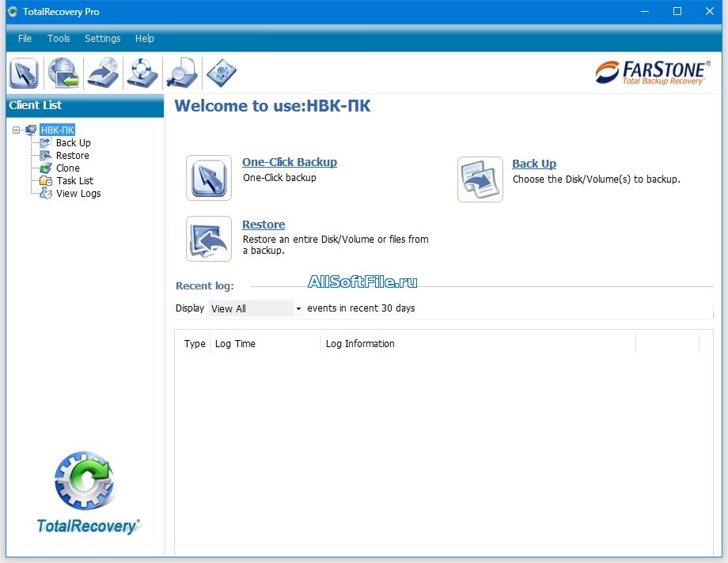The image size is (728, 563).
Task: Sort log by the Log Time column header
Action: point(236,344)
